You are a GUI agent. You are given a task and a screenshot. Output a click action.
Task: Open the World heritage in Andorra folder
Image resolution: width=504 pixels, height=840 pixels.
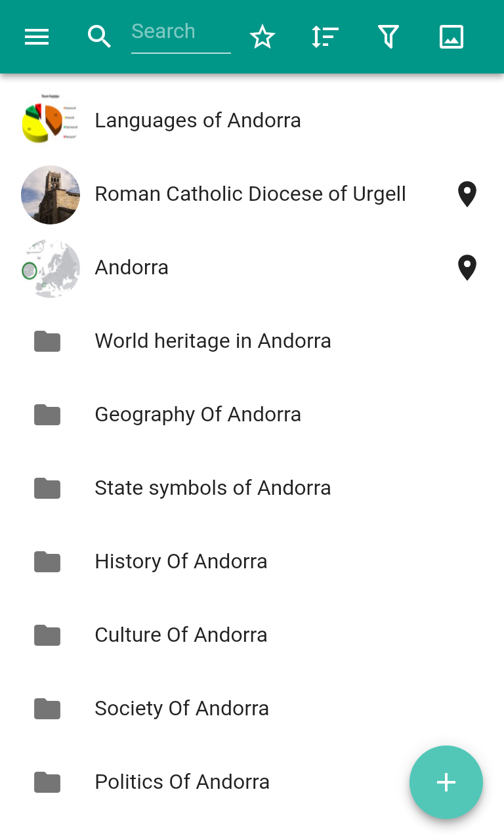click(x=213, y=341)
